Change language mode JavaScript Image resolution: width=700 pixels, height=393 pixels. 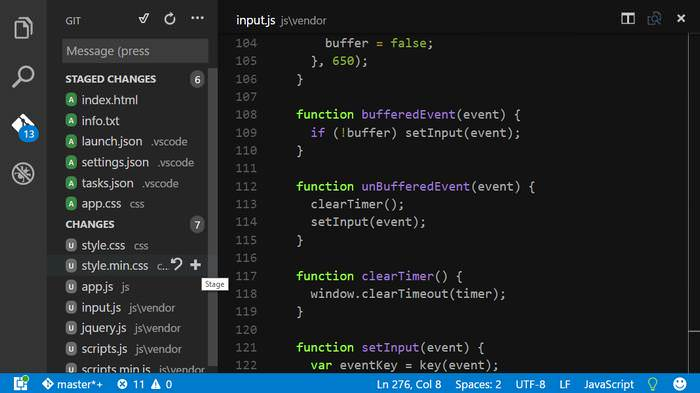(x=609, y=384)
